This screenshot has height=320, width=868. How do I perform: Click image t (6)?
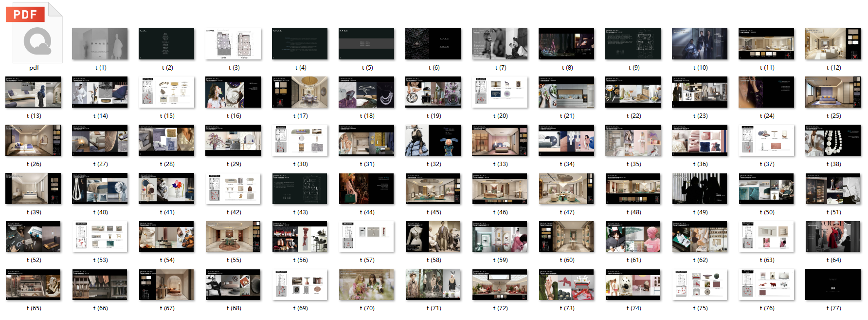point(433,44)
